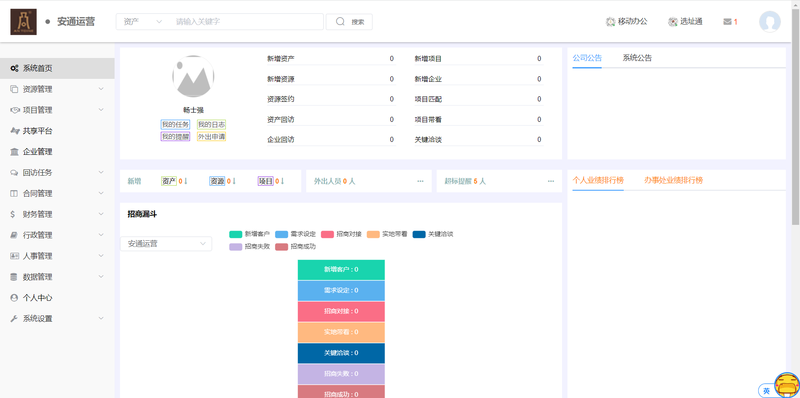
Task: Click the 我的提醒 button
Action: click(176, 137)
